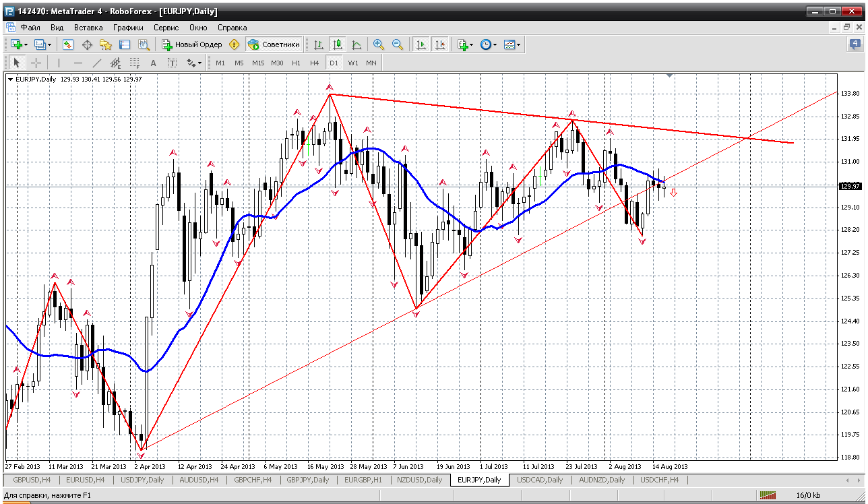Screen dimensions: 868x504
Task: Switch to W1 timeframe
Action: pyautogui.click(x=352, y=63)
